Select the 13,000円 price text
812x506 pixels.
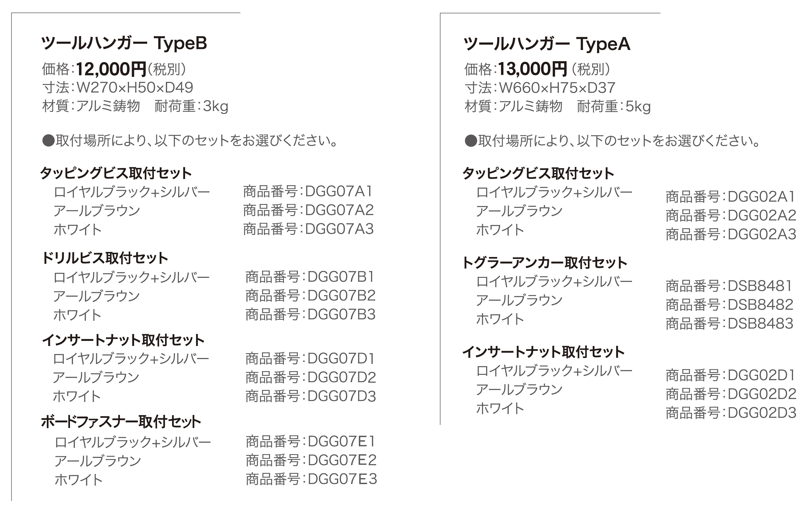click(533, 69)
